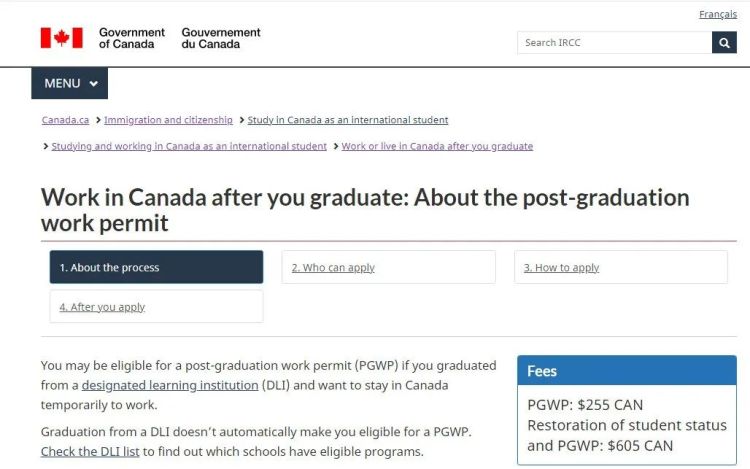Open Study in Canada breadcrumb link
Viewport: 750px width, 469px height.
coord(348,120)
